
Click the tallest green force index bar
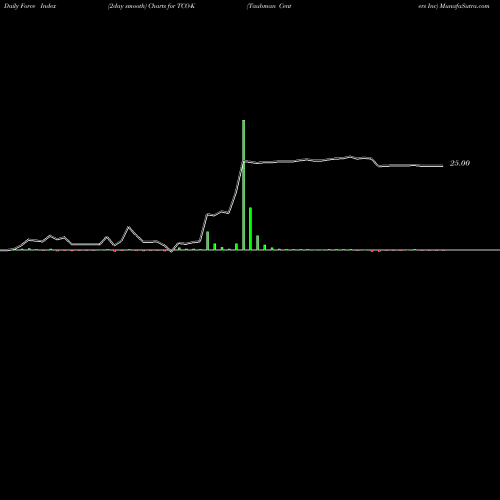244,185
